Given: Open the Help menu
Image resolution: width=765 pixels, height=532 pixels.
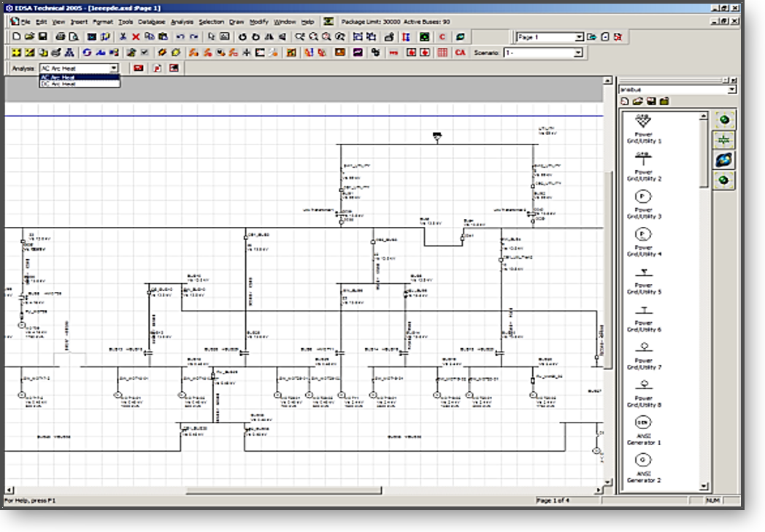Looking at the screenshot, I should point(307,22).
